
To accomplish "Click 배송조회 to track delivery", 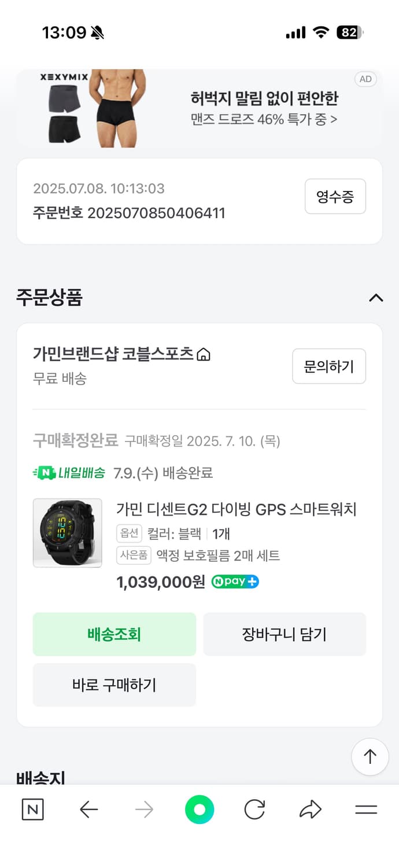I will point(114,634).
